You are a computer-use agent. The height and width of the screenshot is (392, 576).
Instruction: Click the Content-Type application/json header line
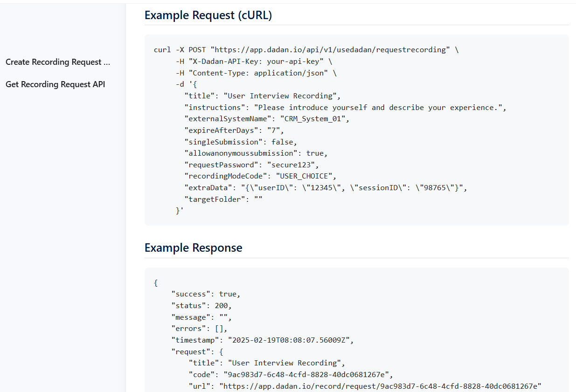point(256,73)
